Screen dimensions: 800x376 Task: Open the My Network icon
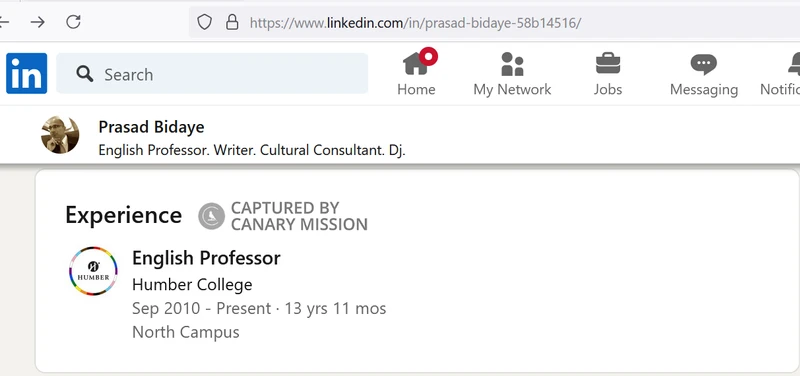pyautogui.click(x=512, y=64)
